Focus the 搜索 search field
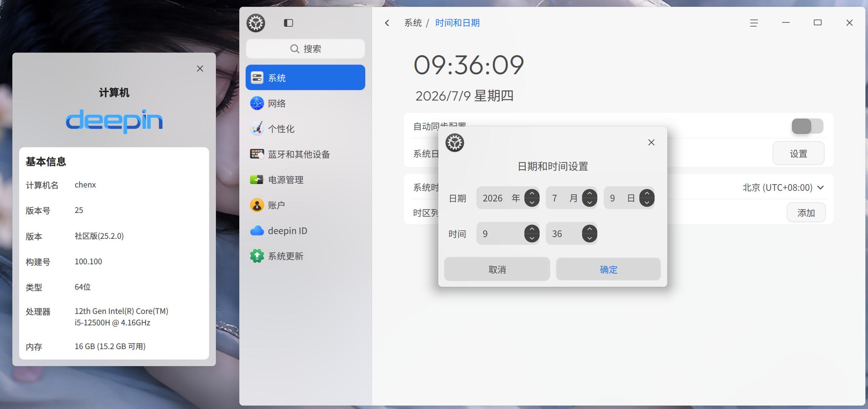The width and height of the screenshot is (868, 409). (305, 49)
